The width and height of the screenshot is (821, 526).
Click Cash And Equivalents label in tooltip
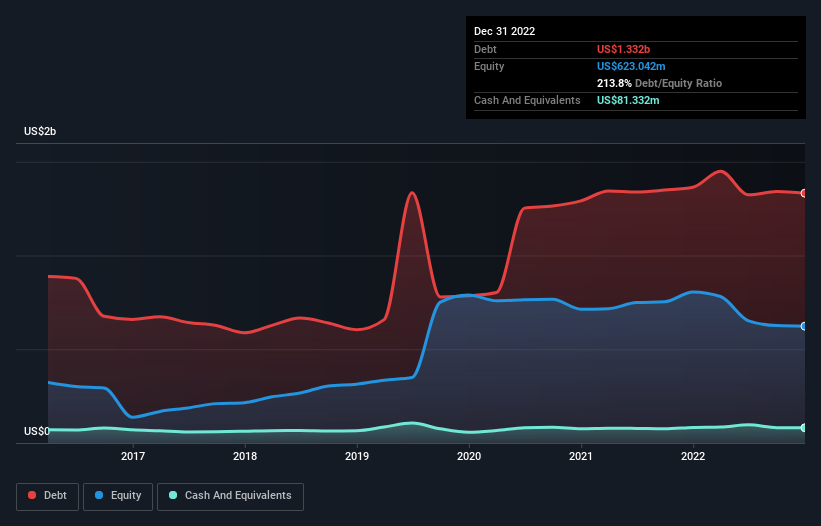527,100
